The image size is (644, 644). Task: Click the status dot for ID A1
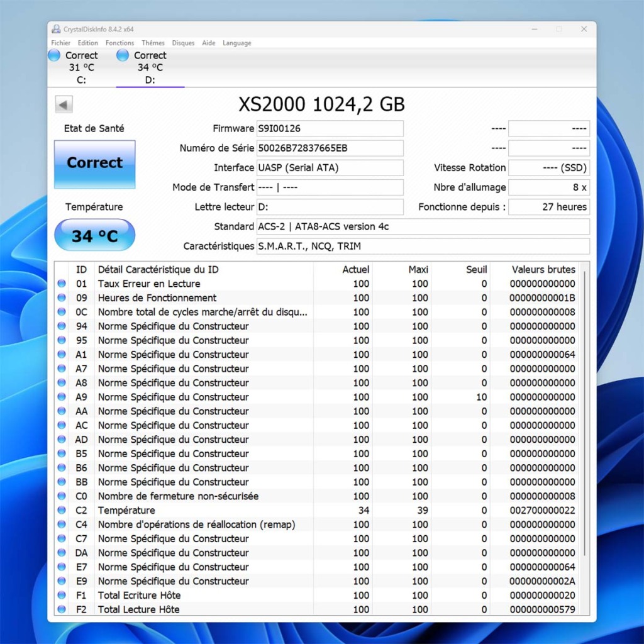[x=62, y=354]
